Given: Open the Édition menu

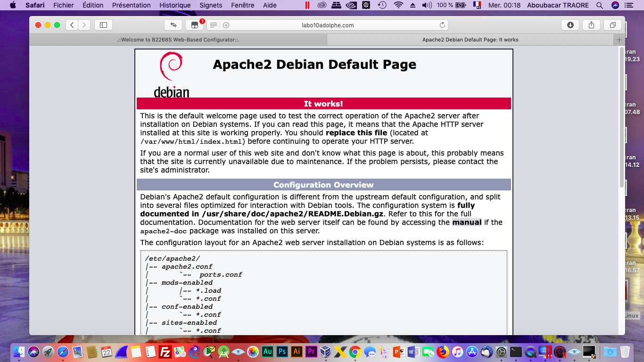Looking at the screenshot, I should 93,5.
